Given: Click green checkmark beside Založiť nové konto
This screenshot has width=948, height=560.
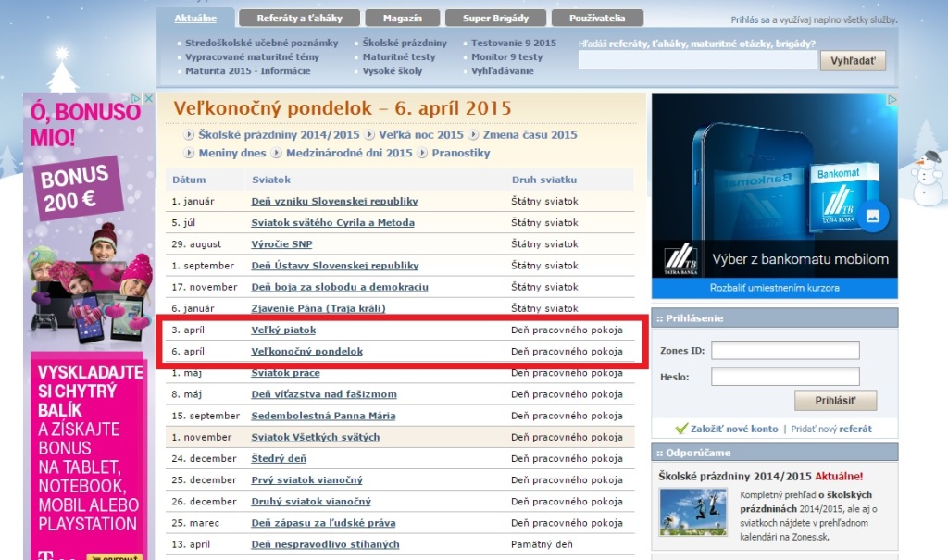Looking at the screenshot, I should (681, 429).
